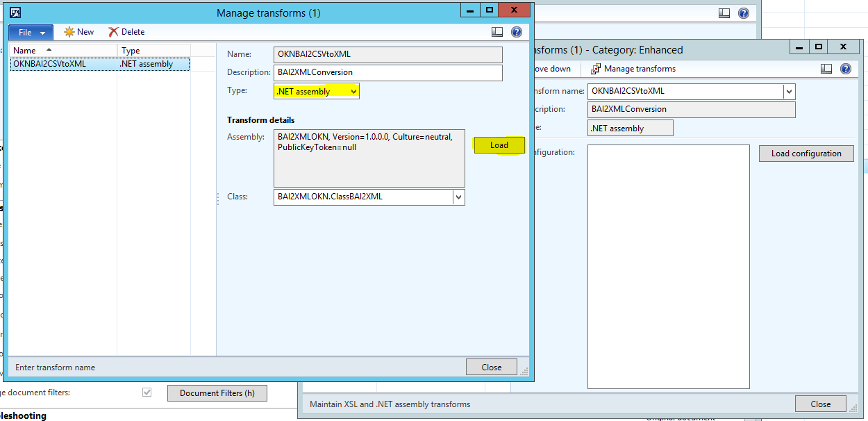This screenshot has width=868, height=421.
Task: Open the Type dropdown showing .NET assembly
Action: point(352,90)
